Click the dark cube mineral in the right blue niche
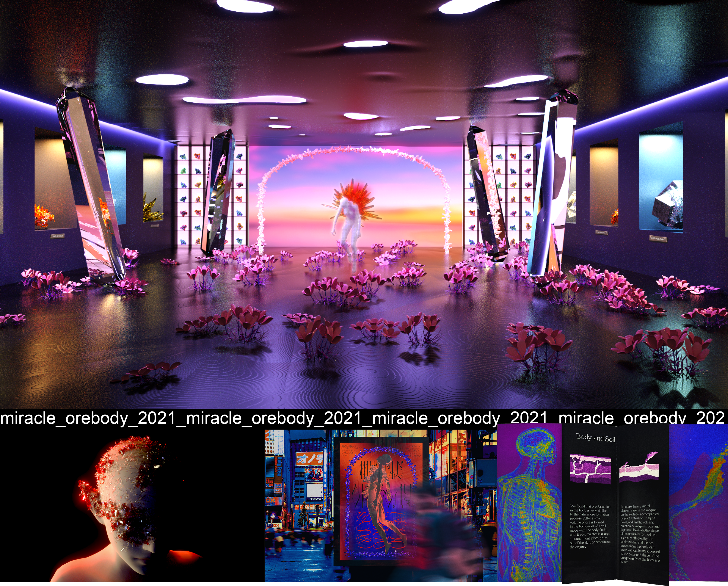This screenshot has height=586, width=728. point(667,205)
